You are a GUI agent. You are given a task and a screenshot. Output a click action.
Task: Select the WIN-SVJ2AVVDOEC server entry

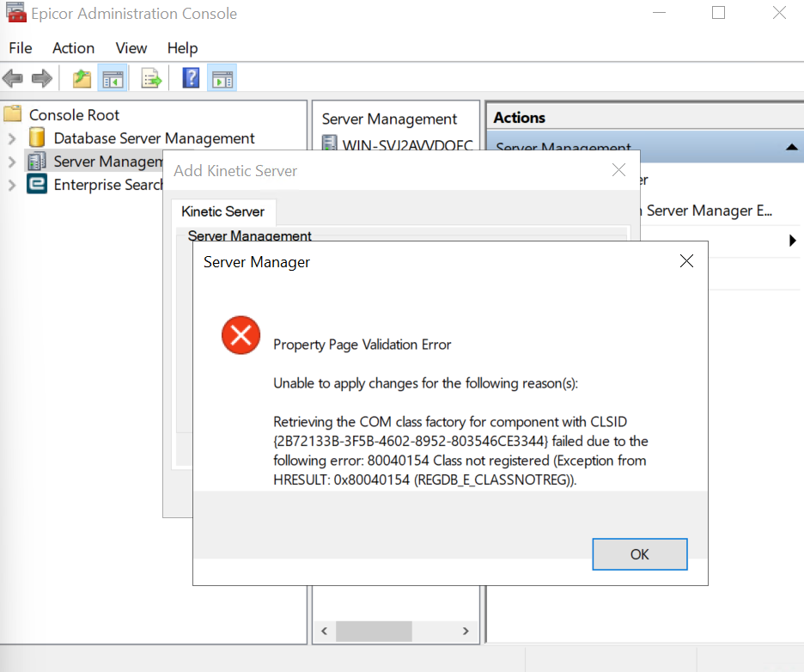pyautogui.click(x=407, y=144)
